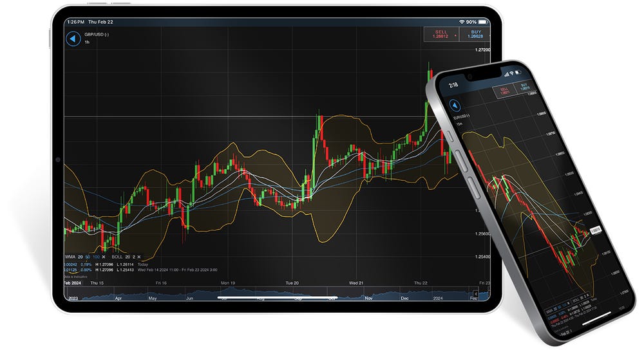Click the tablet BUY 1.26628 button
The image size is (644, 350).
pos(475,34)
